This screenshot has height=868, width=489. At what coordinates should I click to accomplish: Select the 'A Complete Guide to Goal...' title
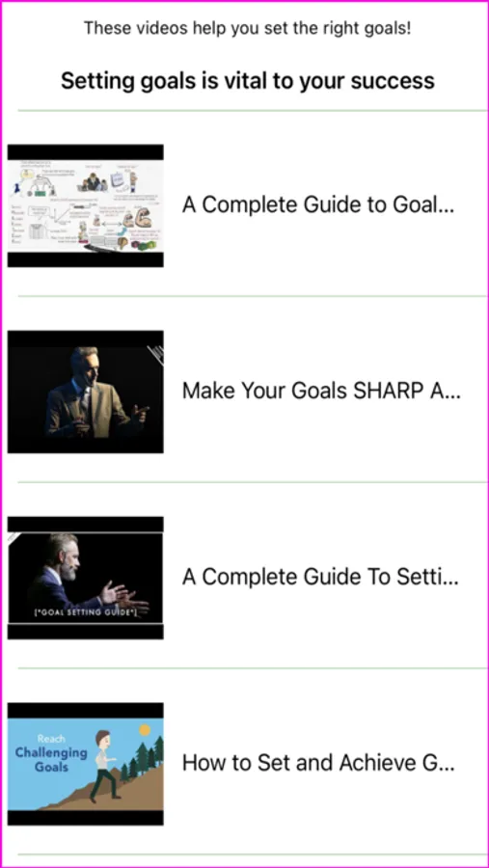(318, 205)
